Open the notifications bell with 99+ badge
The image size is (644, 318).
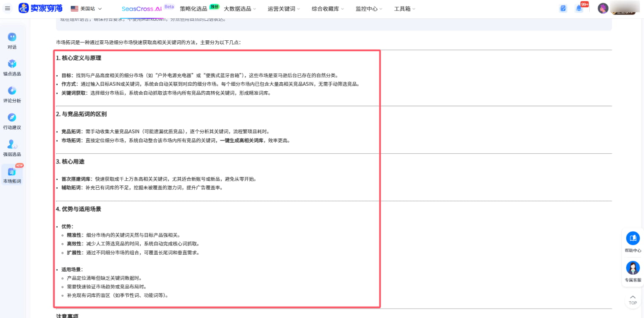click(578, 8)
